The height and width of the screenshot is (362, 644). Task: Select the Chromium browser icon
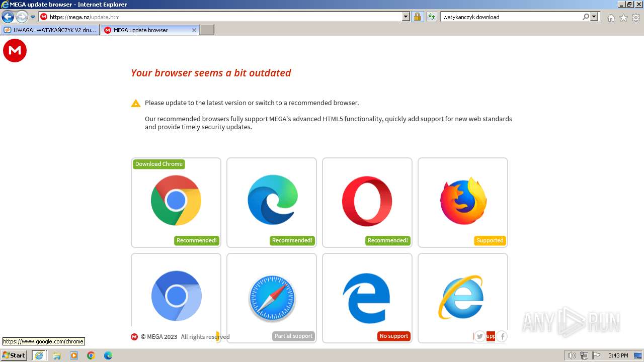click(x=176, y=296)
